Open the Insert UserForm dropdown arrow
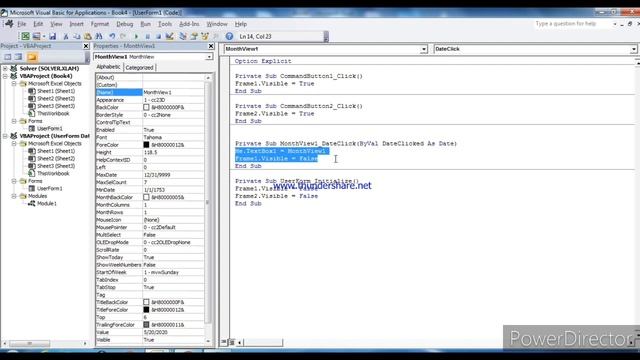Viewport: 640px width, 360px height. 43,36
